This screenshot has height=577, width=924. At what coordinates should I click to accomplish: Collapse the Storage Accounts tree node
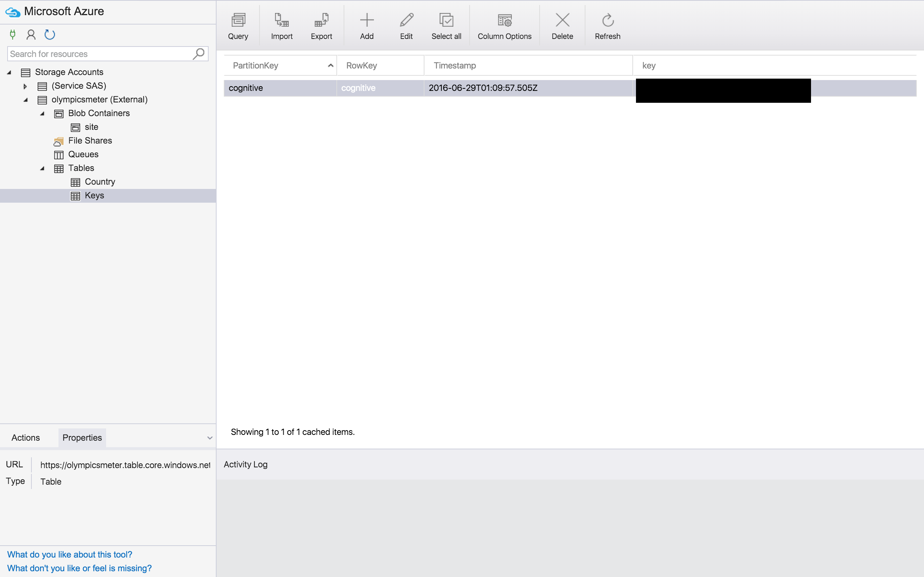pos(9,72)
